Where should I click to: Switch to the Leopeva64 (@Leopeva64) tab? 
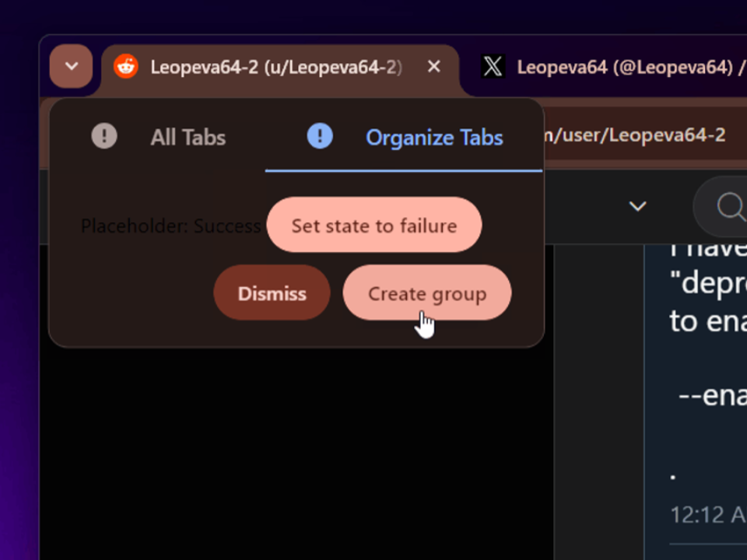click(x=631, y=67)
